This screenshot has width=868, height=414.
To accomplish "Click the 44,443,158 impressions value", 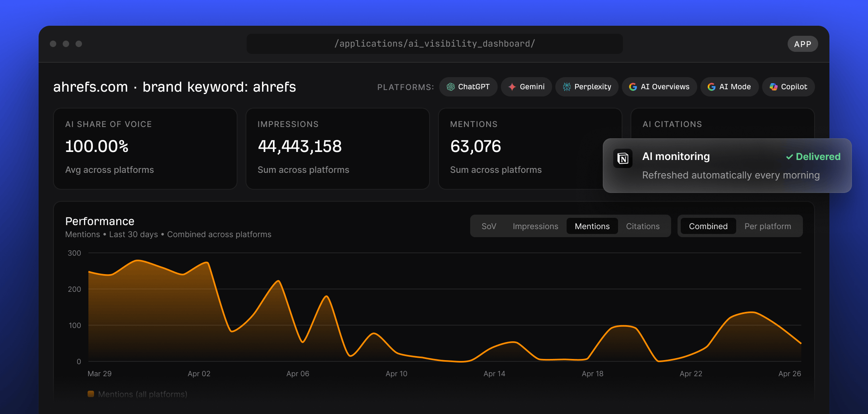I will (300, 146).
